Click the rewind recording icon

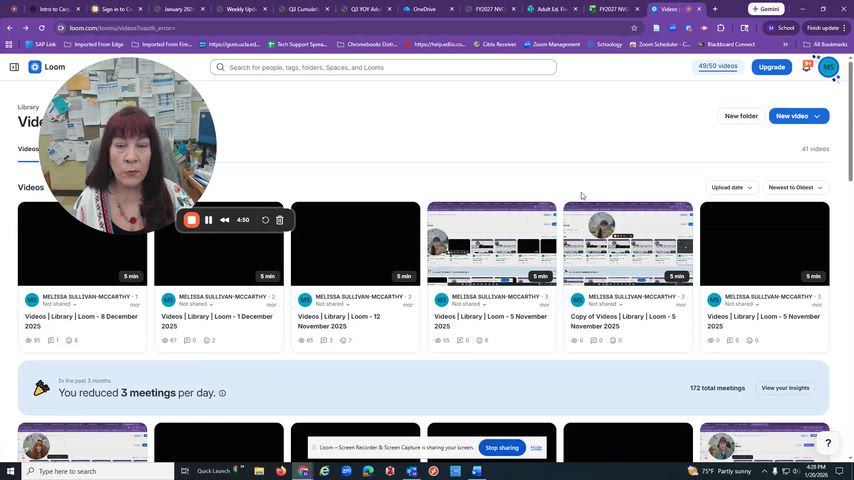point(224,220)
